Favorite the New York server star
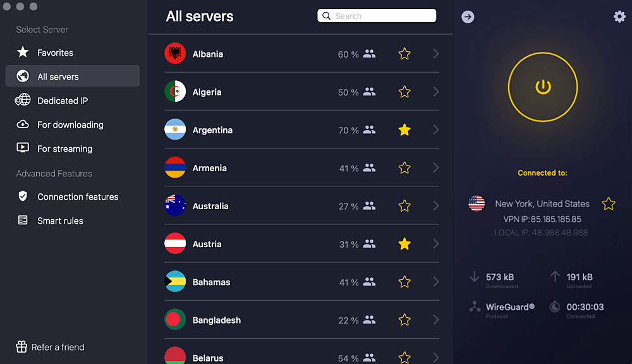 pos(608,203)
